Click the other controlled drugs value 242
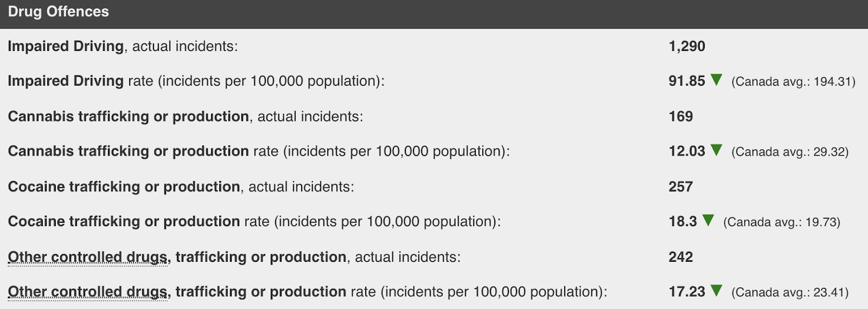This screenshot has width=868, height=309. click(681, 257)
